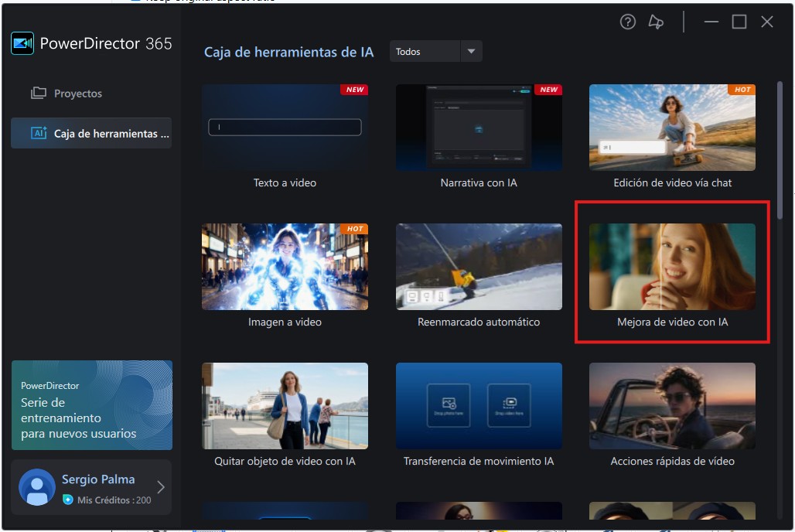This screenshot has width=795, height=532.
Task: Click the Todos dropdown arrow button
Action: pos(471,51)
